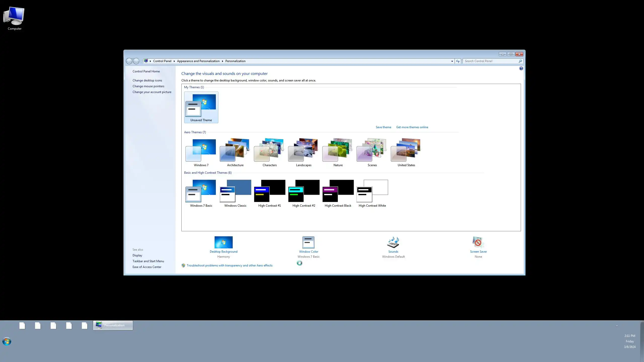This screenshot has width=644, height=362.
Task: Expand the address bar history dropdown
Action: click(x=452, y=61)
